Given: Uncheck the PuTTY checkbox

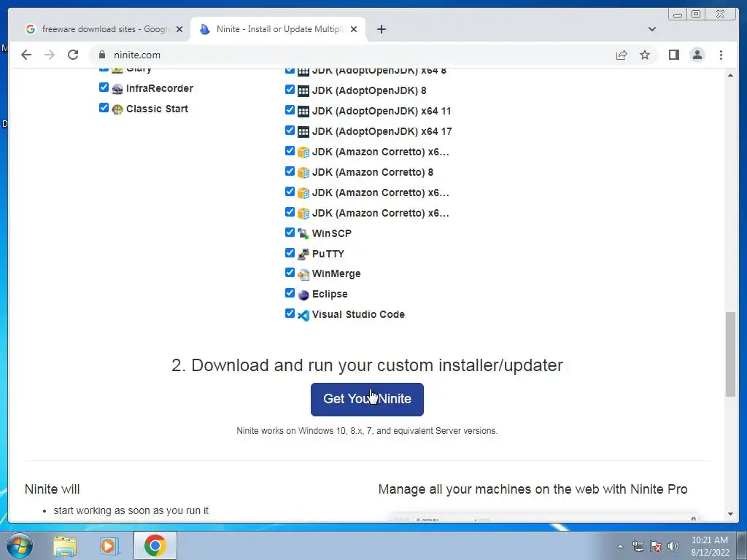Looking at the screenshot, I should (x=290, y=252).
